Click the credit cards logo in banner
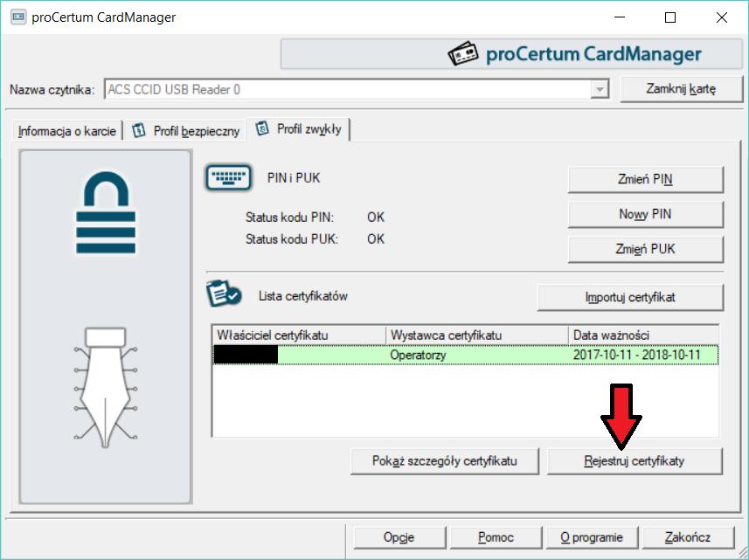The height and width of the screenshot is (560, 749). coord(463,53)
